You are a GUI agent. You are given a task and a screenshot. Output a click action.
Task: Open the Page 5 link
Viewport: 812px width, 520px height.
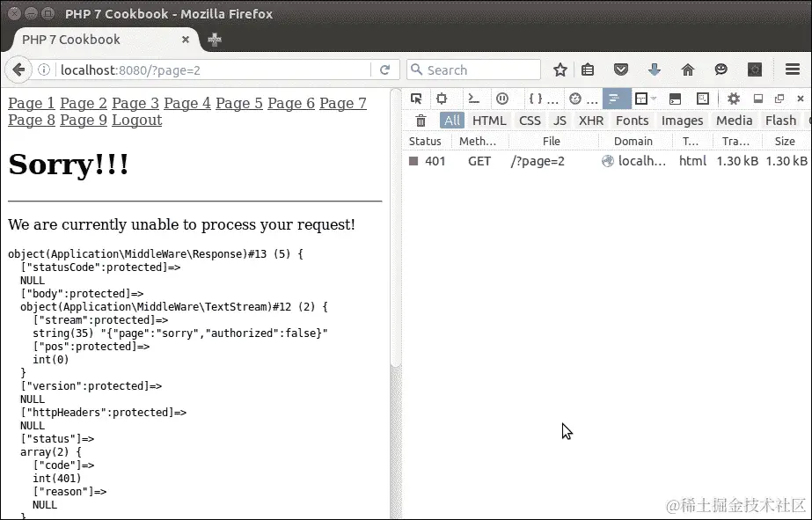click(x=239, y=104)
